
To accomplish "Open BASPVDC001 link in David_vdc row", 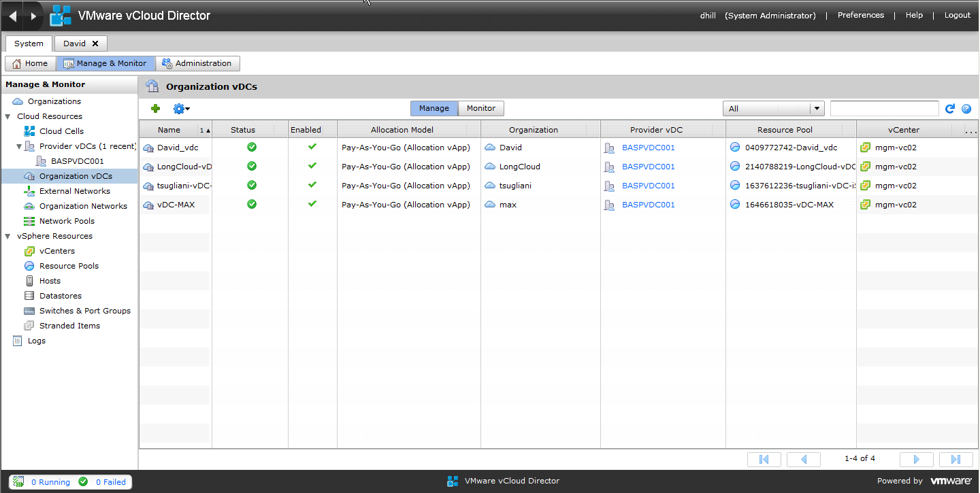I will coord(649,148).
